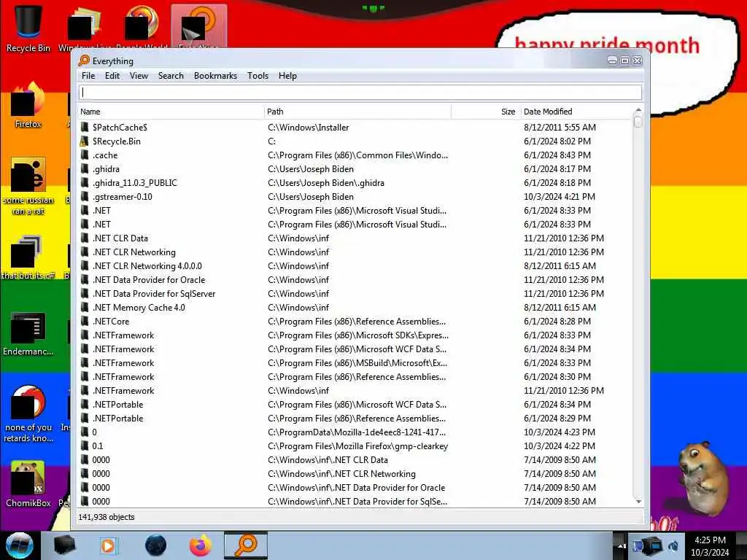Select the folder named 0 in ProgramData
The image size is (747, 560).
[355, 432]
